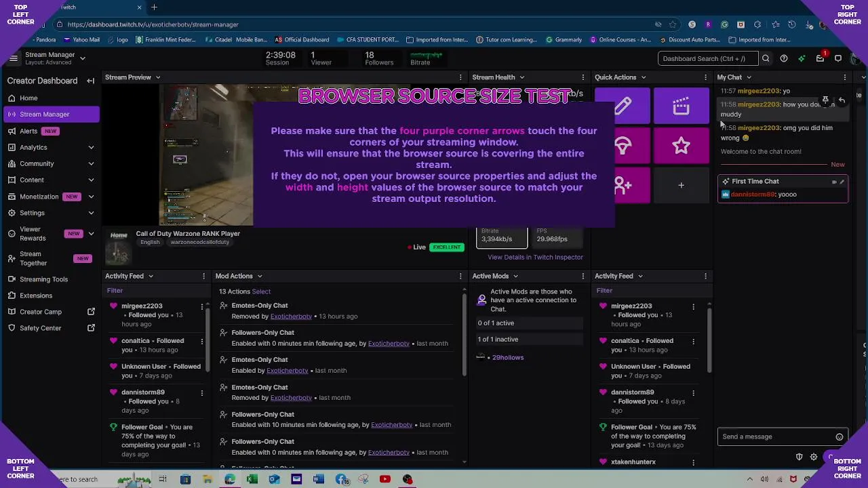This screenshot has width=868, height=488.
Task: Expand the Quick Actions panel dropdown
Action: pyautogui.click(x=643, y=77)
